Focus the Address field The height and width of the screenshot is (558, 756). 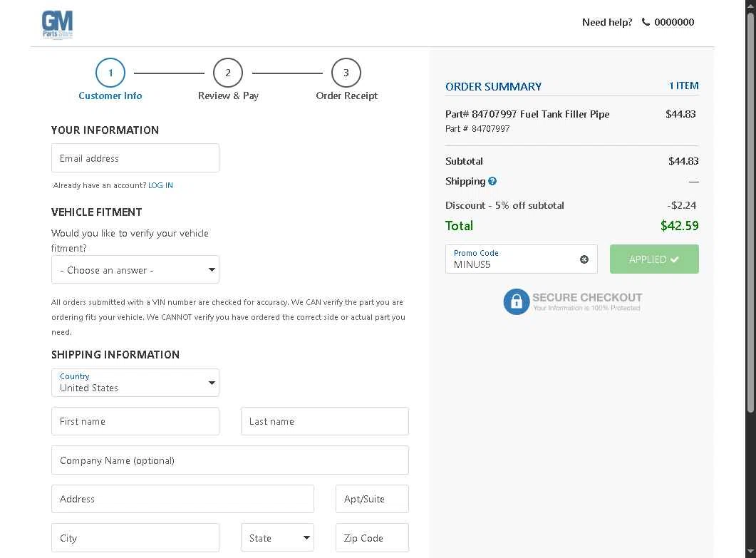182,499
